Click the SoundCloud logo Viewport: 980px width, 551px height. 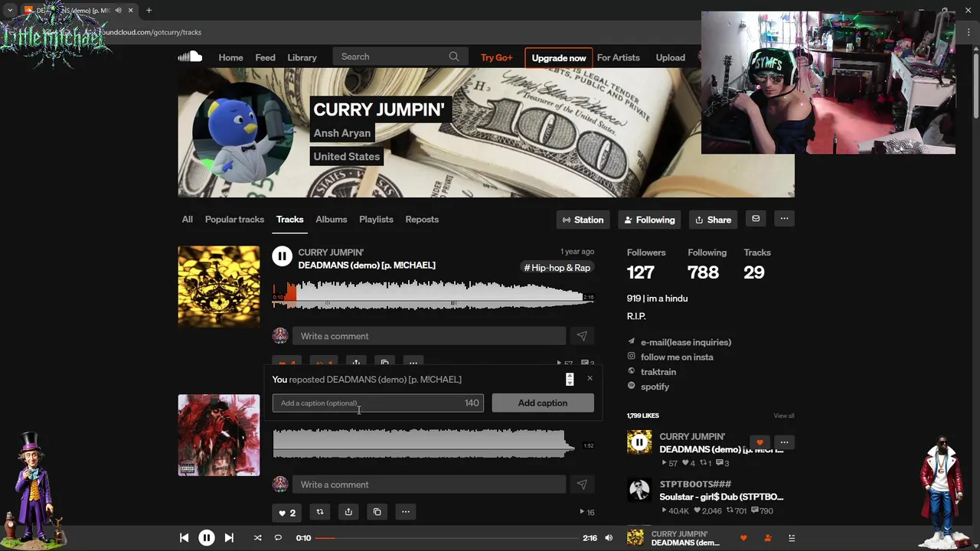pyautogui.click(x=190, y=57)
